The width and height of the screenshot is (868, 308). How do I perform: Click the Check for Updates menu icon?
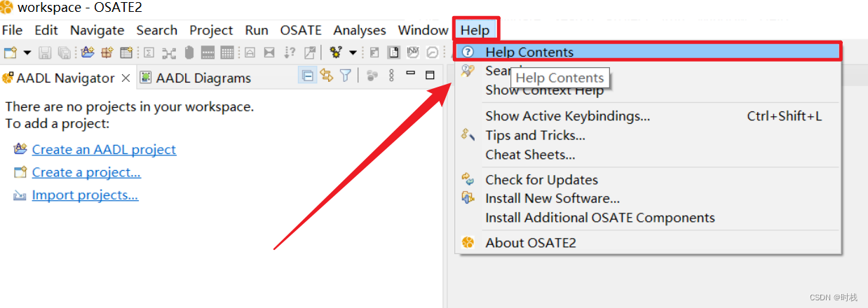click(x=468, y=180)
